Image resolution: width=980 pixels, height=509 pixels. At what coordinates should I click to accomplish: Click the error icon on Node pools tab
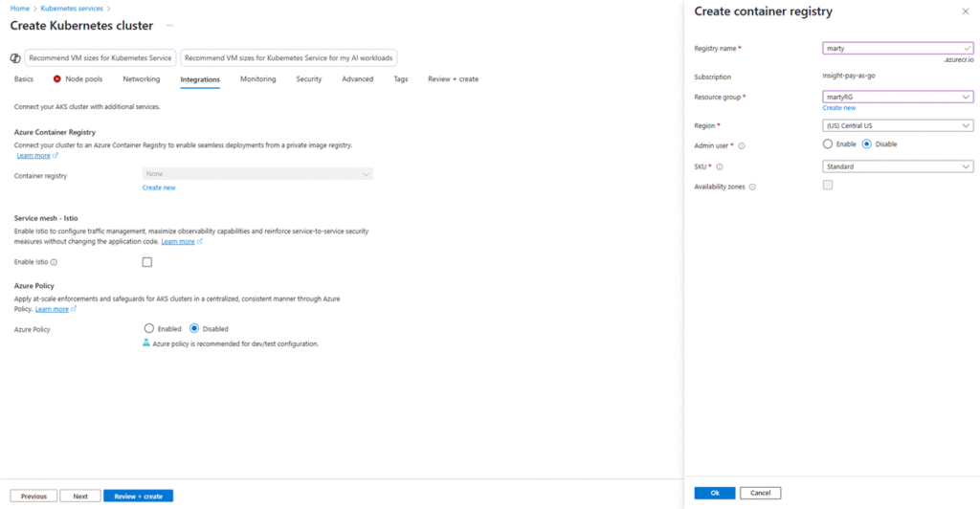coord(57,79)
